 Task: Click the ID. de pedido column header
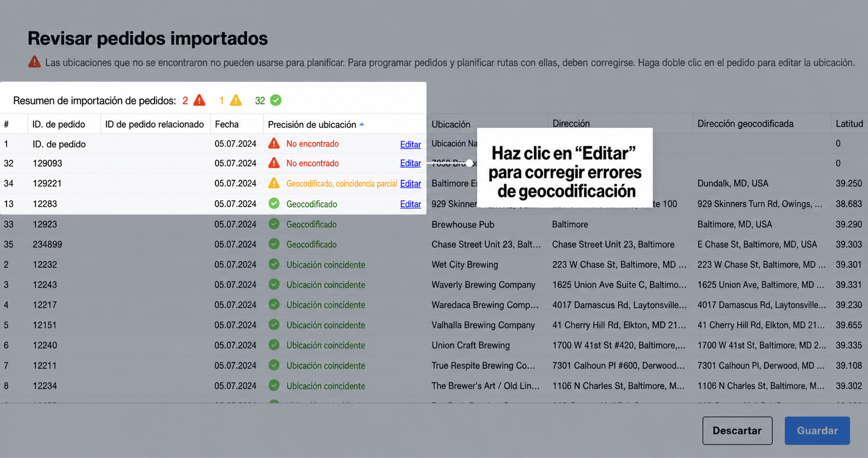[59, 124]
